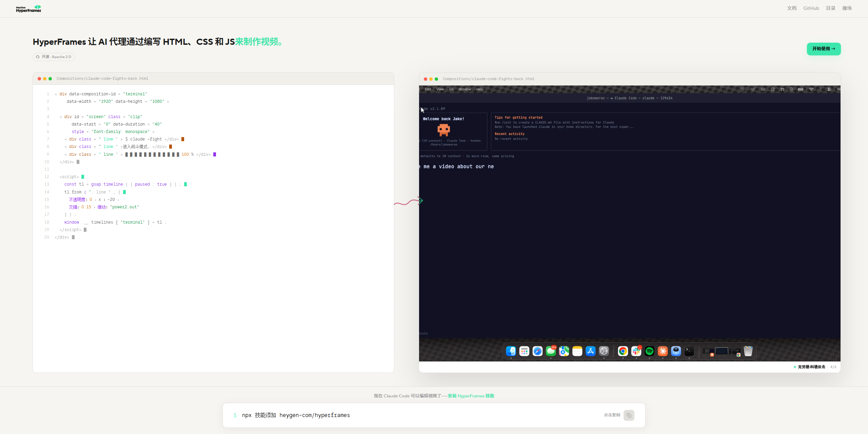868x434 pixels.
Task: Click the 点击复制 label
Action: [x=612, y=415]
